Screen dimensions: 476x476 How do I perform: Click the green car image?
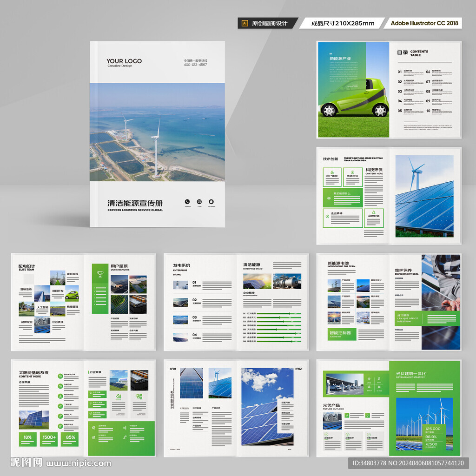click(x=354, y=98)
